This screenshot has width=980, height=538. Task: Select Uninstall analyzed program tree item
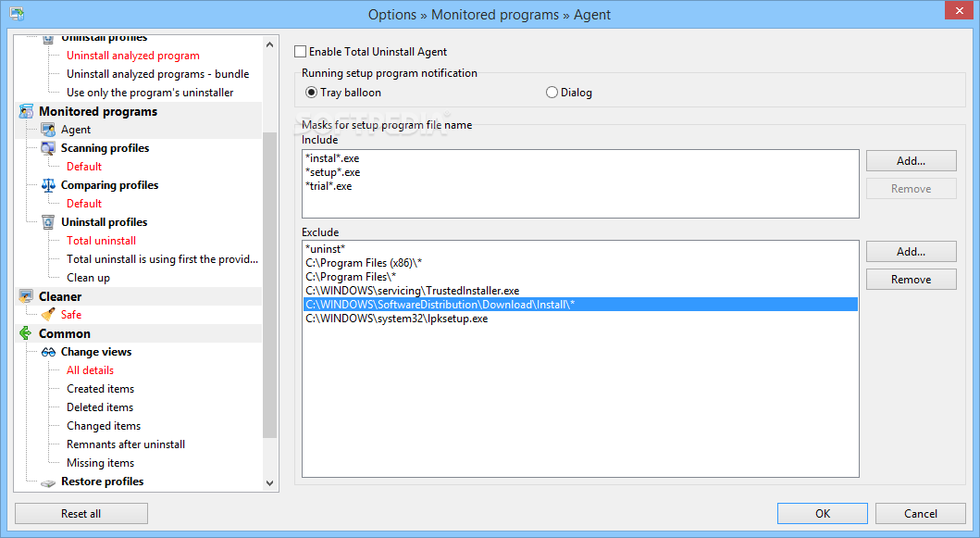(x=133, y=56)
